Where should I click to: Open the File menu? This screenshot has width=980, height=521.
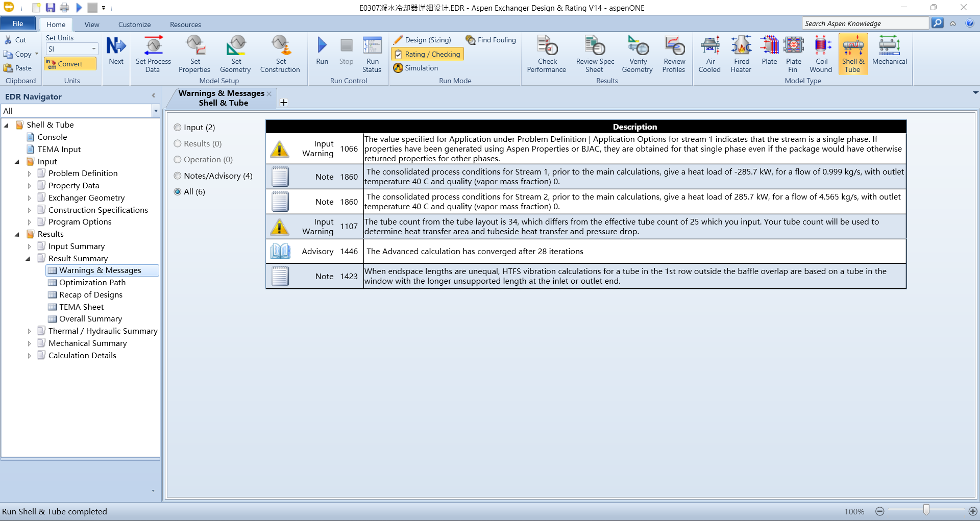click(x=18, y=23)
